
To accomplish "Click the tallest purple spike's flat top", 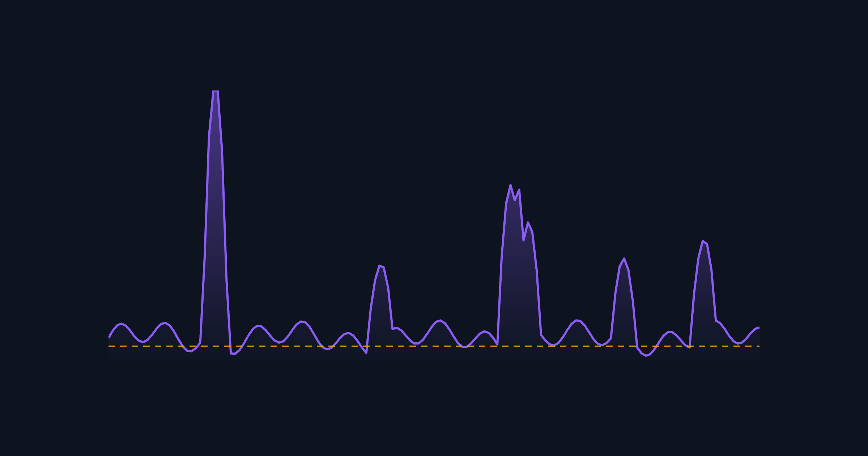I will click(x=215, y=91).
